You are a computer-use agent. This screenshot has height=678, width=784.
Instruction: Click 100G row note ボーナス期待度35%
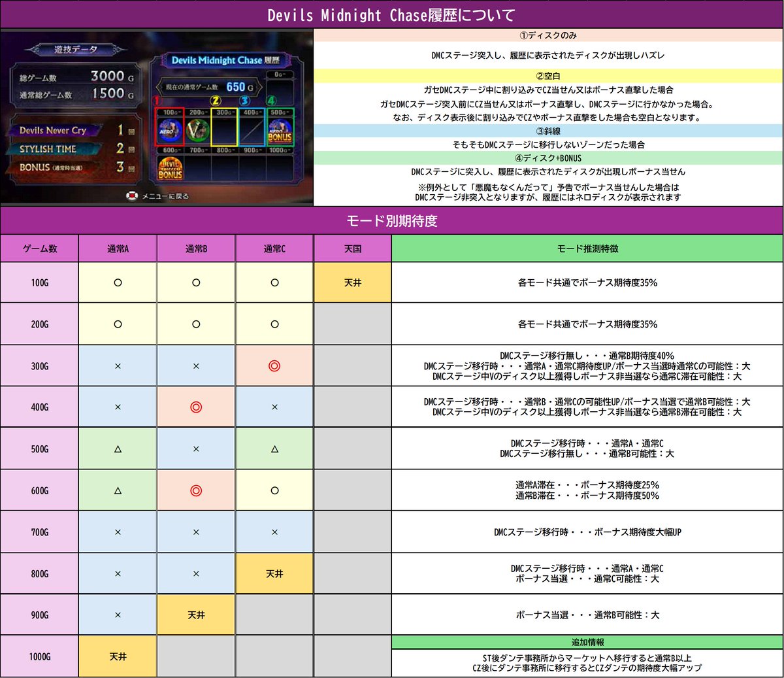[587, 283]
